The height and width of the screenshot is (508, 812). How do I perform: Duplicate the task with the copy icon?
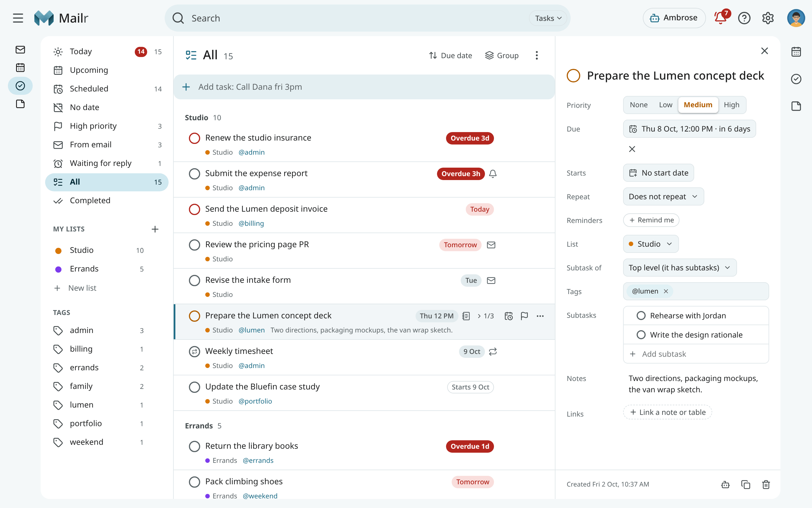click(x=745, y=485)
